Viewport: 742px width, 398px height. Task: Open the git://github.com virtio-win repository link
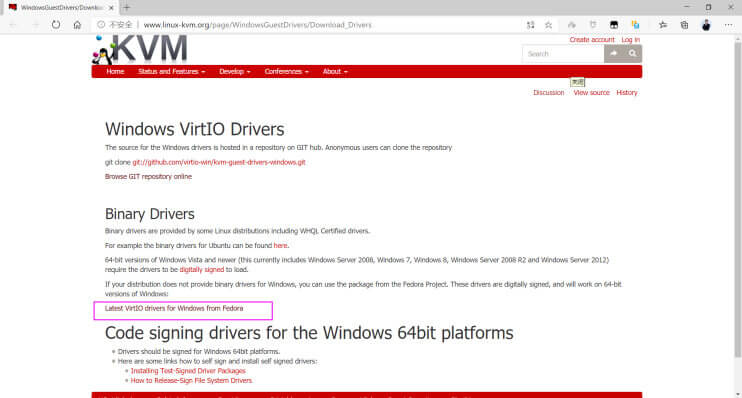(x=219, y=162)
